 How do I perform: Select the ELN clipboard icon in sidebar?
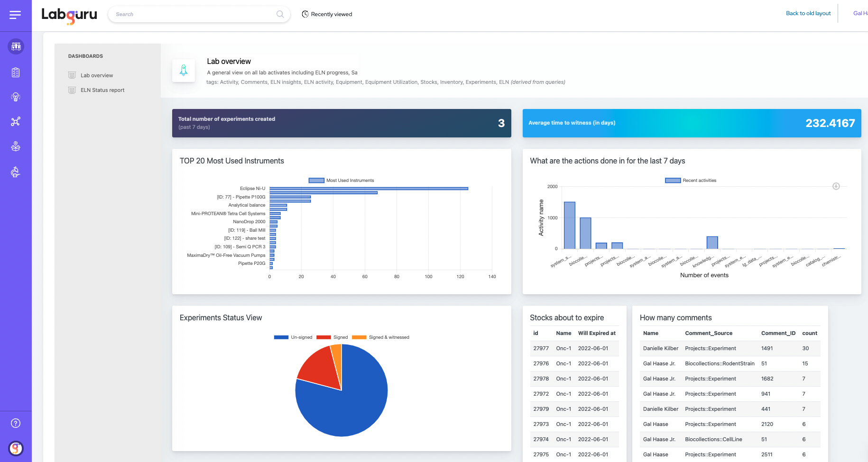pos(16,72)
